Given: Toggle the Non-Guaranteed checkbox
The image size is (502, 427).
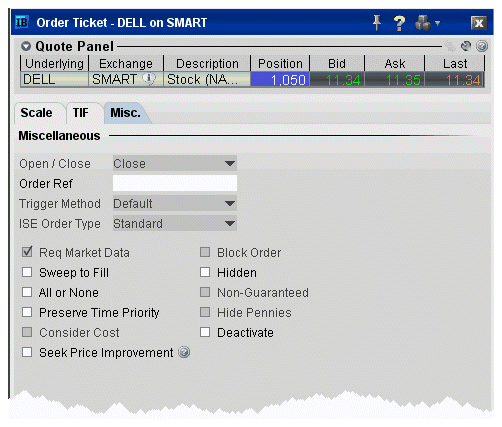Looking at the screenshot, I should pos(205,292).
